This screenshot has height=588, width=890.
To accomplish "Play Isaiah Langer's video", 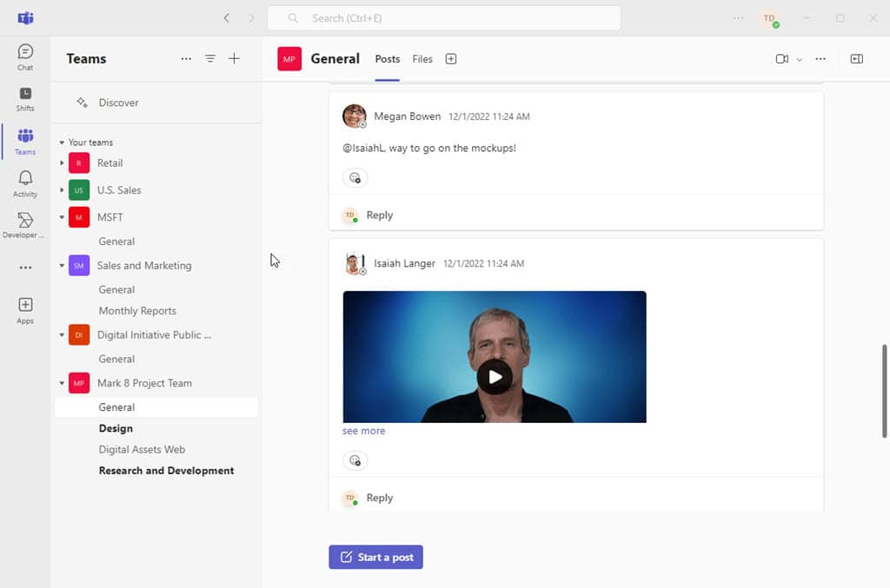I will click(495, 377).
